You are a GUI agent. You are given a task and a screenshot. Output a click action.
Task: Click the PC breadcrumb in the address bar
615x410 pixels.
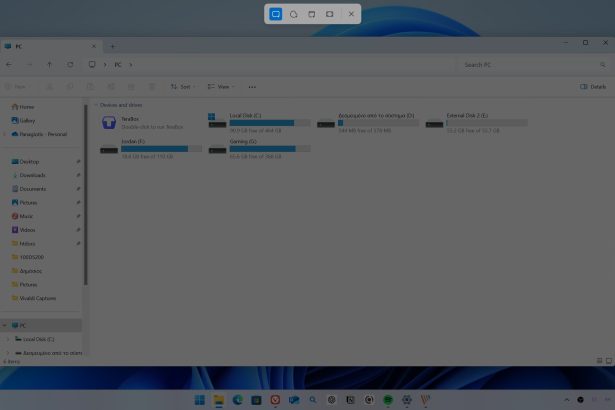[118, 65]
